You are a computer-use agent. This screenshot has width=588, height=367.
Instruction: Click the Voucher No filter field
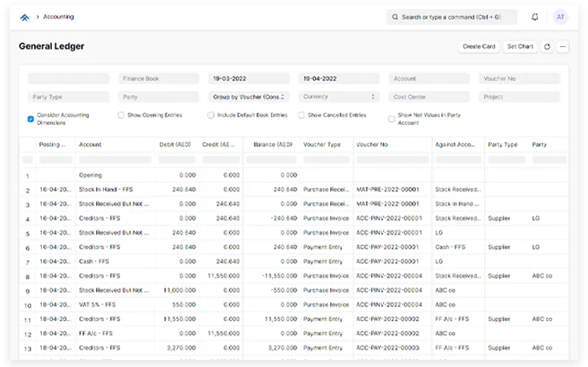pyautogui.click(x=519, y=79)
